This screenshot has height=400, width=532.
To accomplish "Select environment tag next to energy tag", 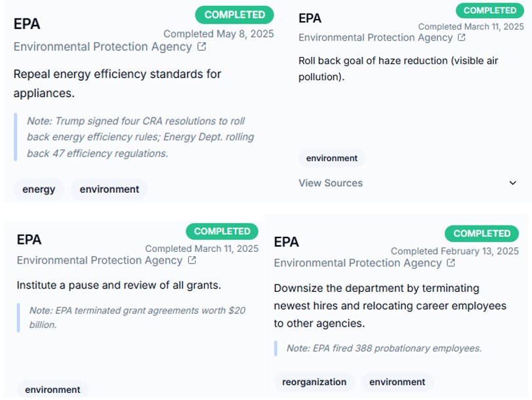I will click(x=110, y=190).
